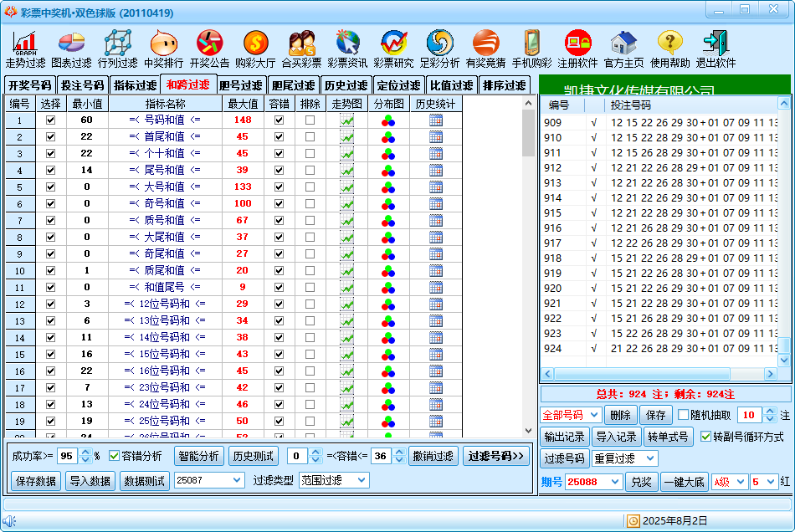
Task: Check the 排除 box for row 2
Action: 310,137
